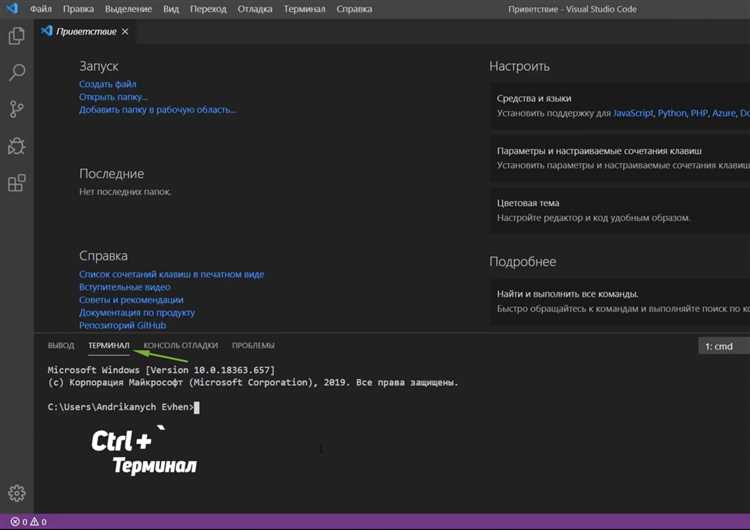Image resolution: width=750 pixels, height=530 pixels.
Task: Open the Выделение menu
Action: (x=128, y=9)
